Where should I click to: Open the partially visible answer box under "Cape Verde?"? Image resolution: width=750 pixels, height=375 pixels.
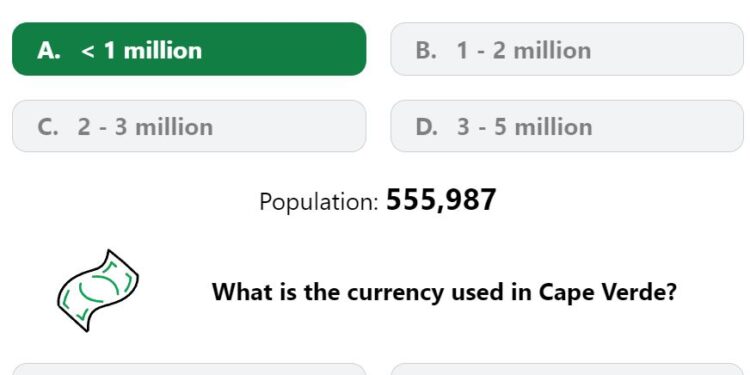coord(567,369)
